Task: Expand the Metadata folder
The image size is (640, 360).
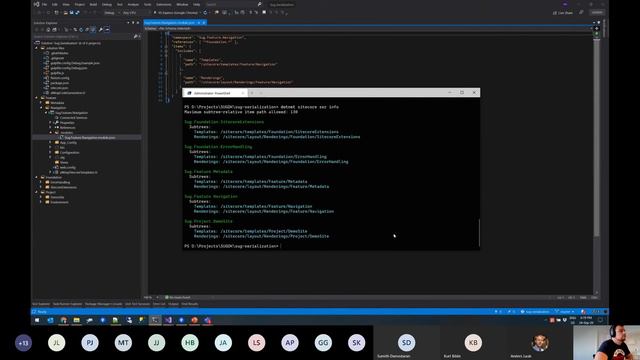Action: click(41, 103)
